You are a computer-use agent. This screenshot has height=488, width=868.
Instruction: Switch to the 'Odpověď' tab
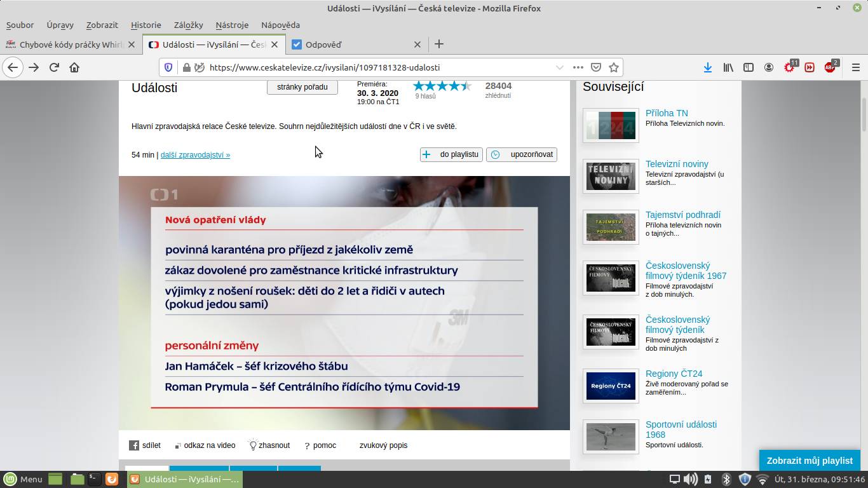coord(356,44)
